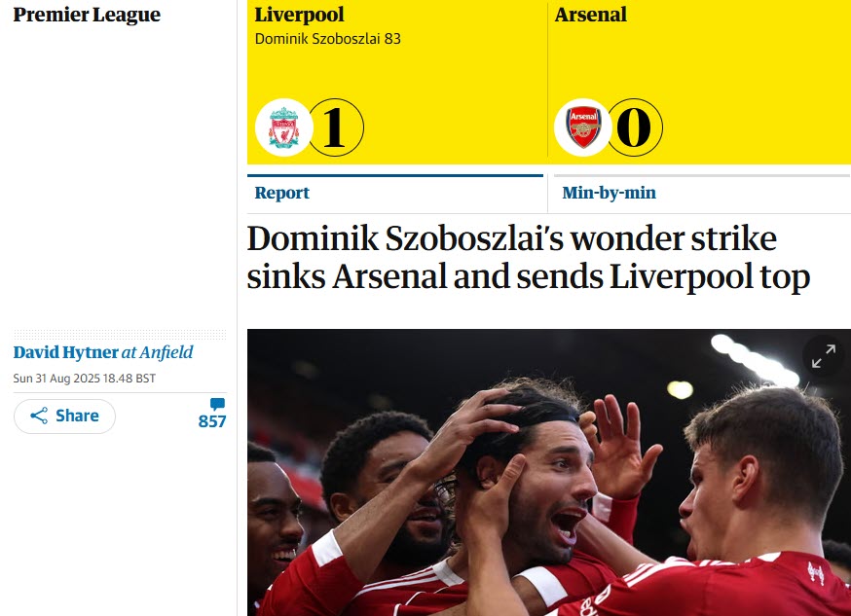The image size is (851, 616).
Task: Click the comments speech bubble icon
Action: [217, 404]
